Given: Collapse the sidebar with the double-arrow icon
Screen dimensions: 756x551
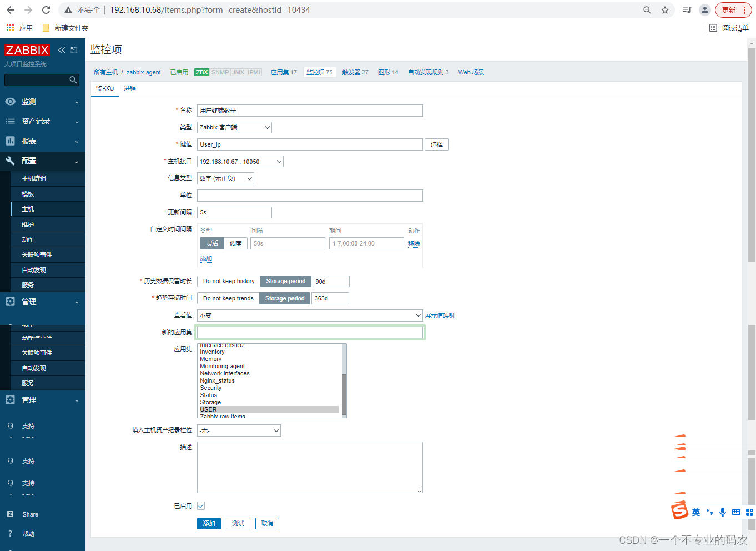Looking at the screenshot, I should [62, 50].
